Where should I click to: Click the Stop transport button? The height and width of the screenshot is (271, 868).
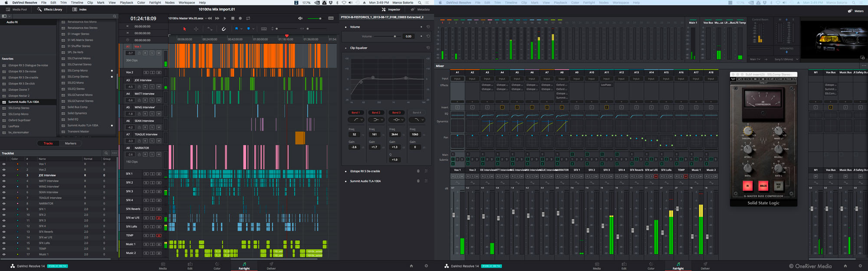click(x=233, y=18)
